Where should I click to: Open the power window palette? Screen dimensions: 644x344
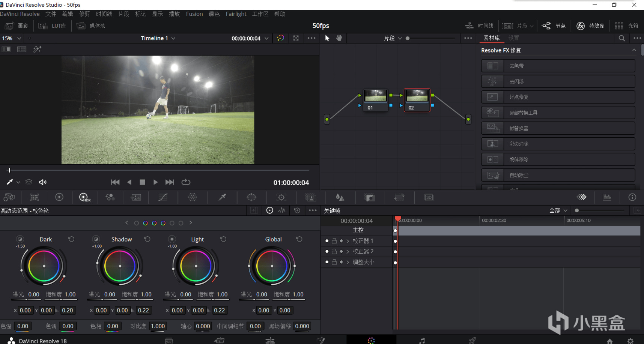[251, 197]
